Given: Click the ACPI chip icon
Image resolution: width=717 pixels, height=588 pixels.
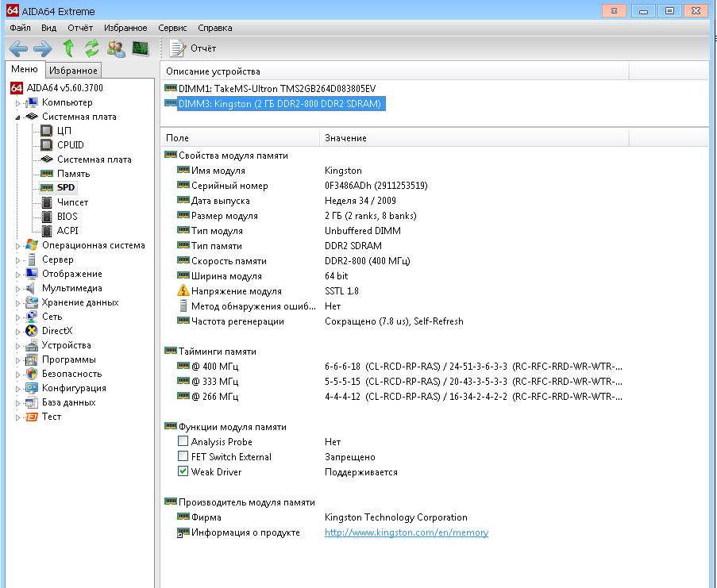Looking at the screenshot, I should [47, 231].
